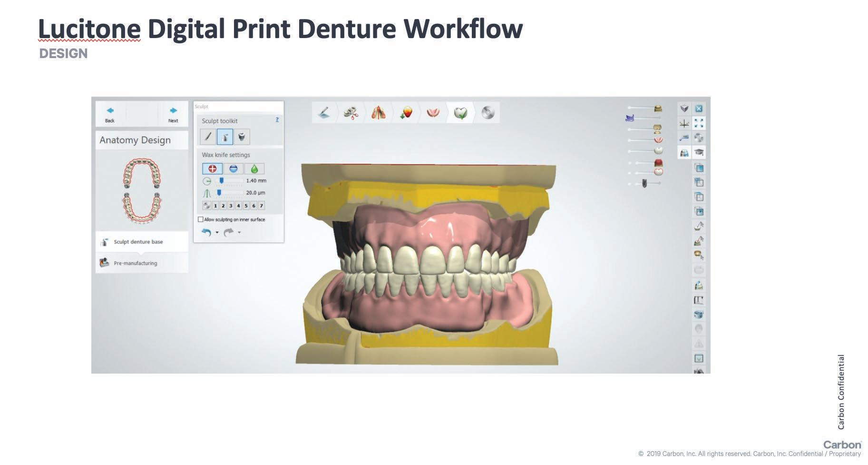
Task: Click the four-arrow fit-to-screen icon
Action: click(699, 123)
